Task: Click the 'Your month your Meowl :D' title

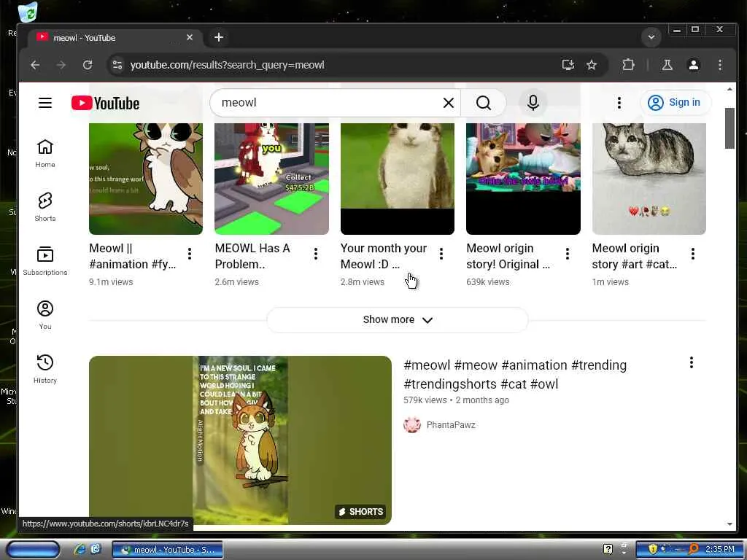Action: click(384, 256)
